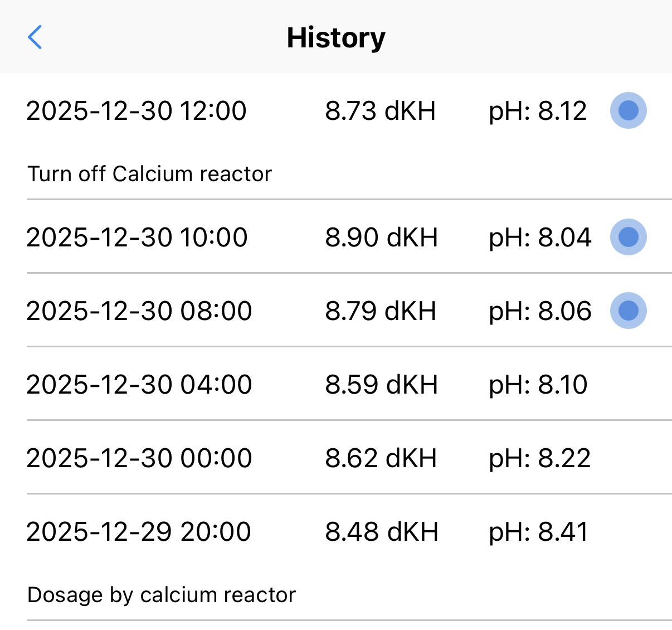Open the 2025-12-30 10:00 record
Screen dimensions: 672x630
pyautogui.click(x=137, y=237)
